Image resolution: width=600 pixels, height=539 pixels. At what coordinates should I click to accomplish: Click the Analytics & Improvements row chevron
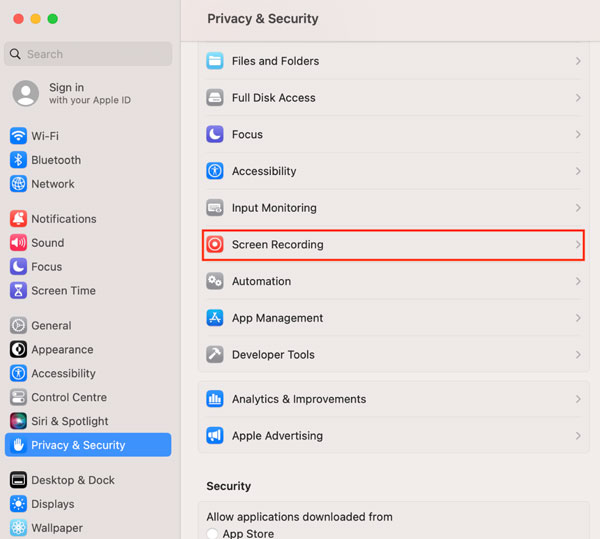(x=578, y=399)
